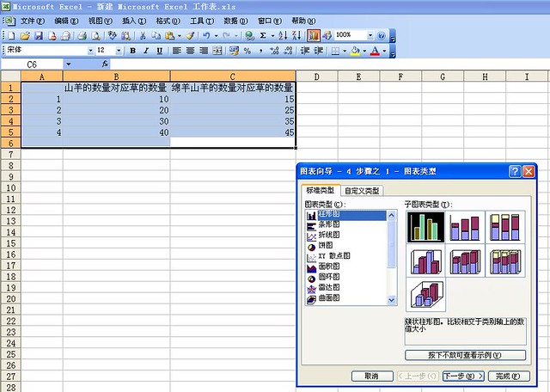550x392 pixels.
Task: Apply percent style to cells
Action: tap(247, 51)
